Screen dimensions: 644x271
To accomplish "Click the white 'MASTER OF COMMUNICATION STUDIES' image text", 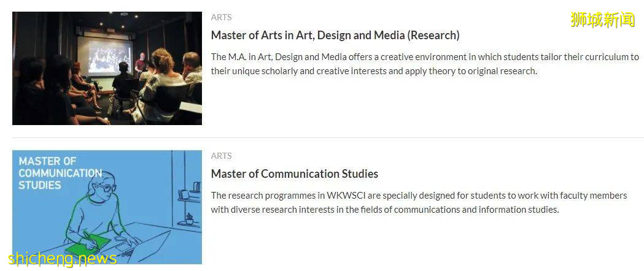I will tap(59, 173).
